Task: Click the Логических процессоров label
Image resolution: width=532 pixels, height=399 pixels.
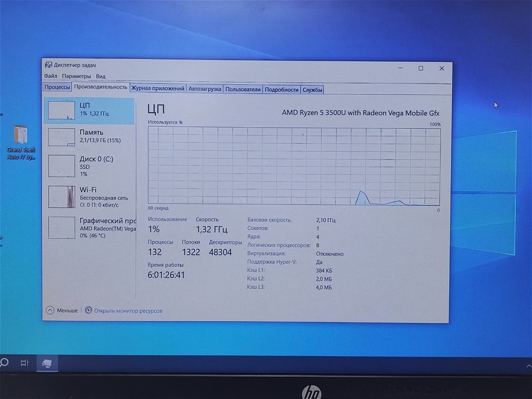Action: 279,245
